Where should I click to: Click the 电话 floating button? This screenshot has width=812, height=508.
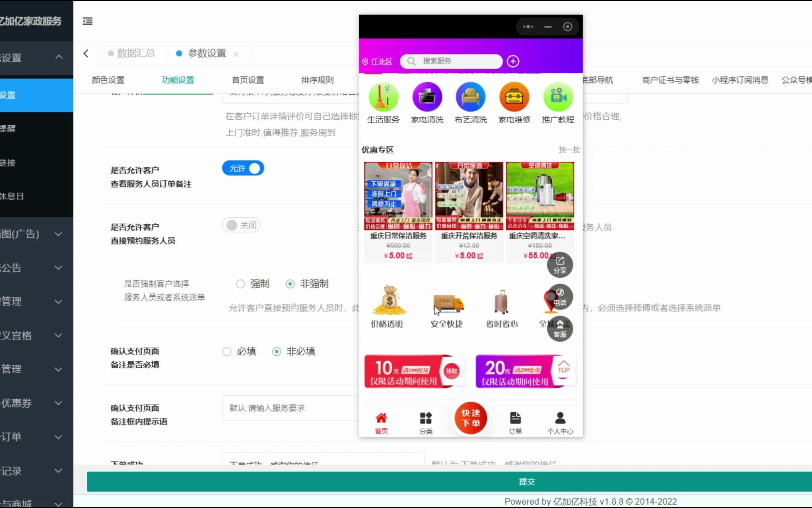(x=560, y=297)
